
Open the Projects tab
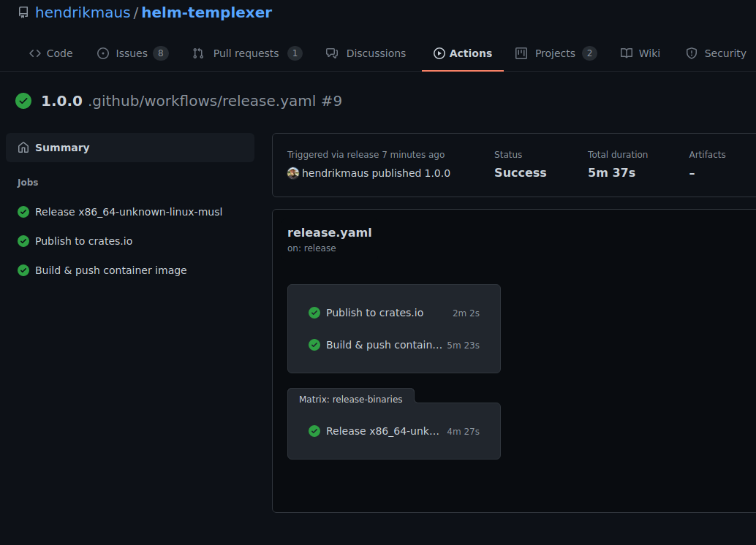click(556, 53)
